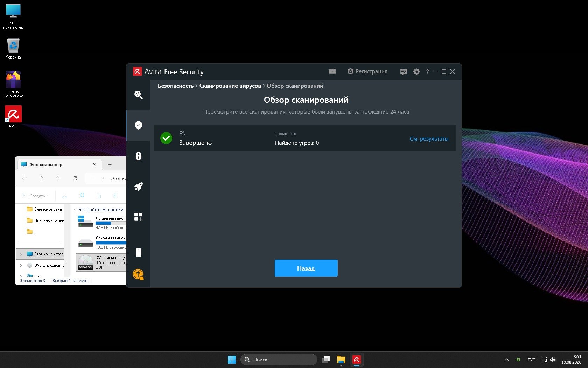Click the Завершено status text
The image size is (588, 368).
pos(195,143)
